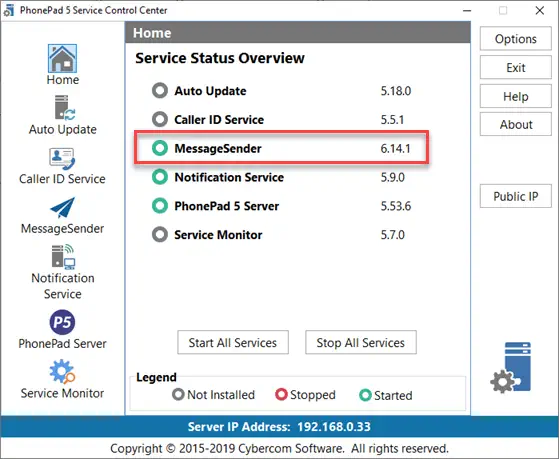This screenshot has height=459, width=559.
Task: Open the About button
Action: (516, 124)
